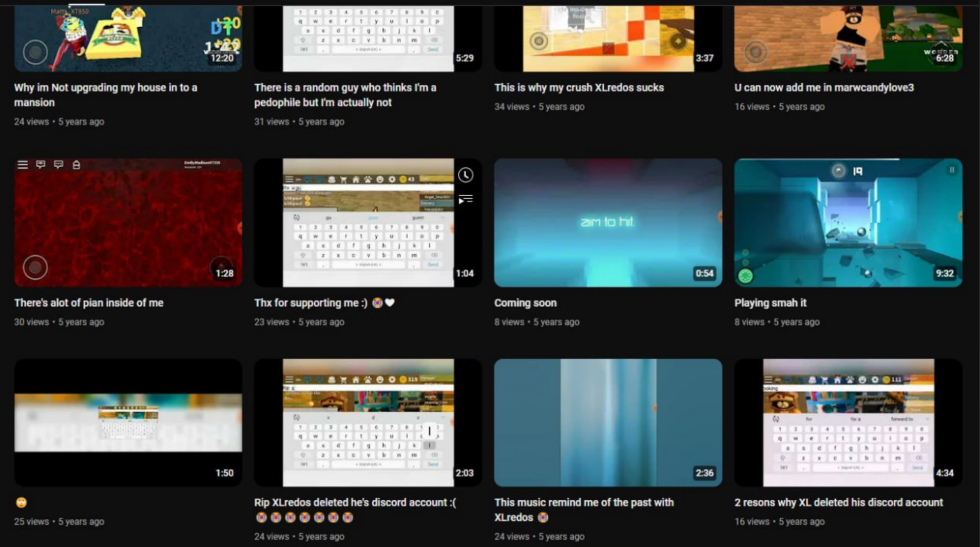This screenshot has width=980, height=547.
Task: Open the 4:34 '2 resons why XL' thumbnail
Action: point(848,422)
